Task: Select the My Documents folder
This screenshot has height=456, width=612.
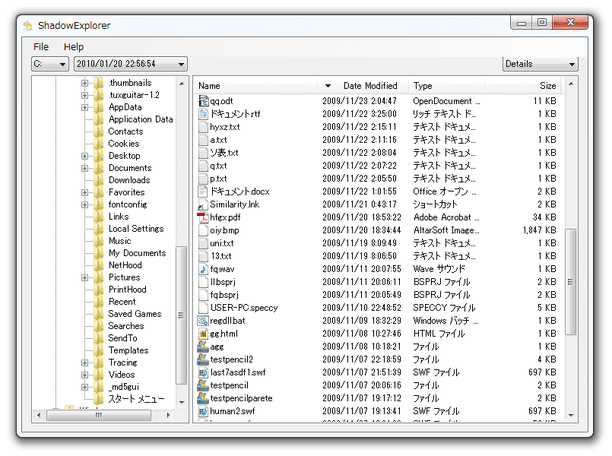Action: 137,253
